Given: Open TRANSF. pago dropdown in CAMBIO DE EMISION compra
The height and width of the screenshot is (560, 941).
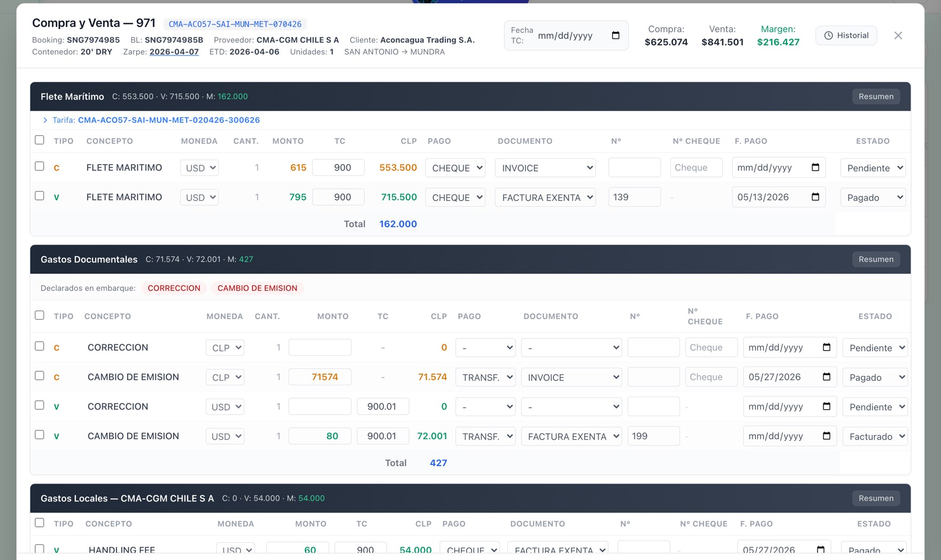Looking at the screenshot, I should pyautogui.click(x=485, y=377).
